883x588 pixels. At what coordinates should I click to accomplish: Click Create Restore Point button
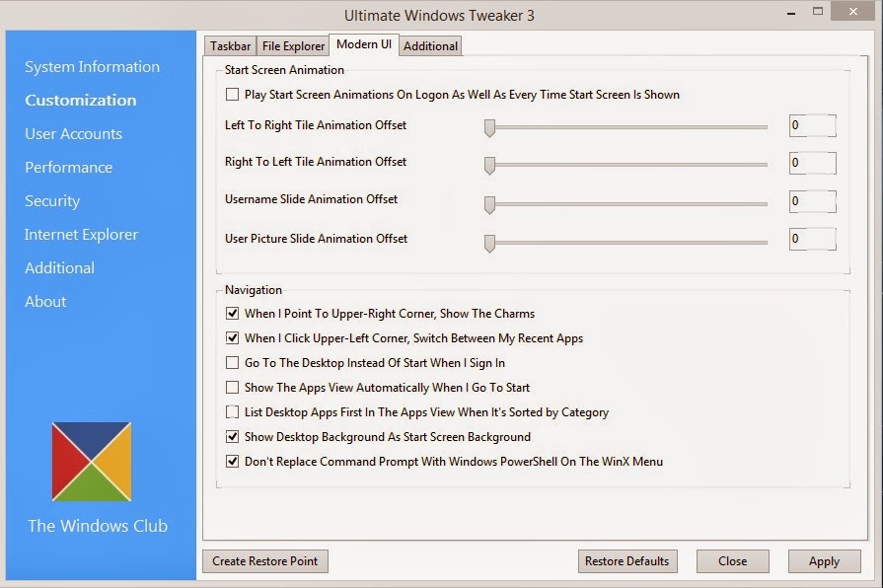tap(265, 561)
